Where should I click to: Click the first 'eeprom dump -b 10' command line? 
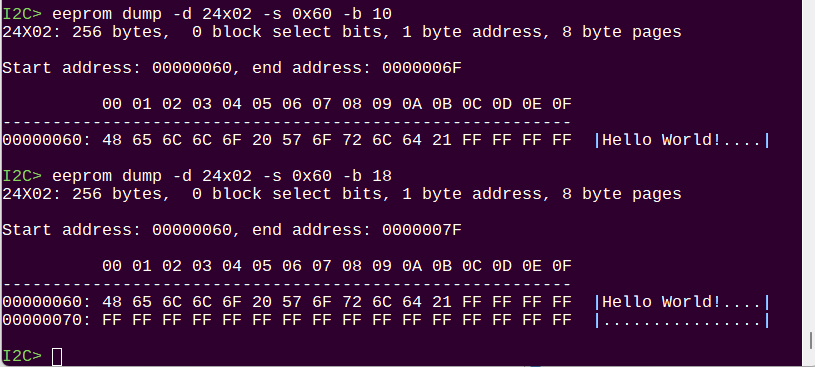[x=222, y=14]
